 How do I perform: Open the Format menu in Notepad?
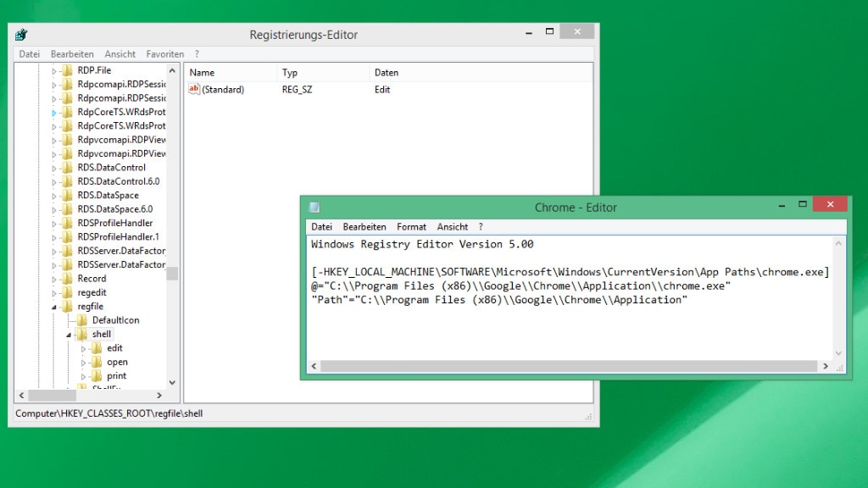[411, 227]
